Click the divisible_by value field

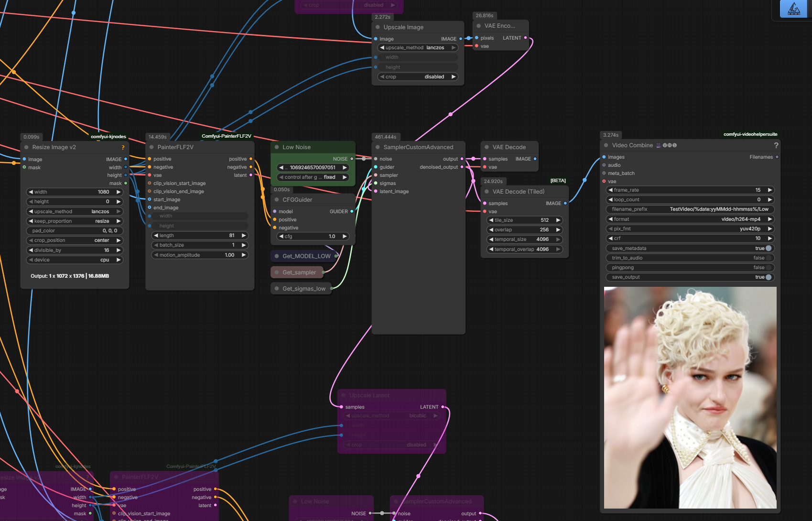[75, 250]
